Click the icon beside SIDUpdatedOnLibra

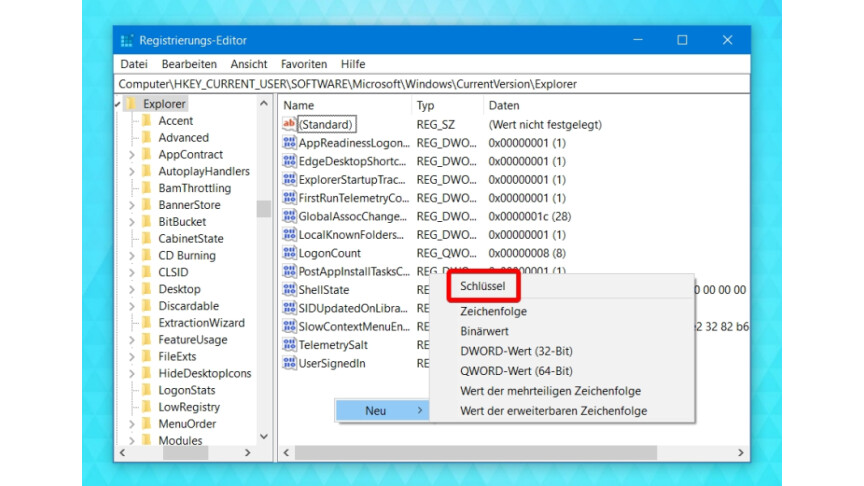pyautogui.click(x=289, y=308)
